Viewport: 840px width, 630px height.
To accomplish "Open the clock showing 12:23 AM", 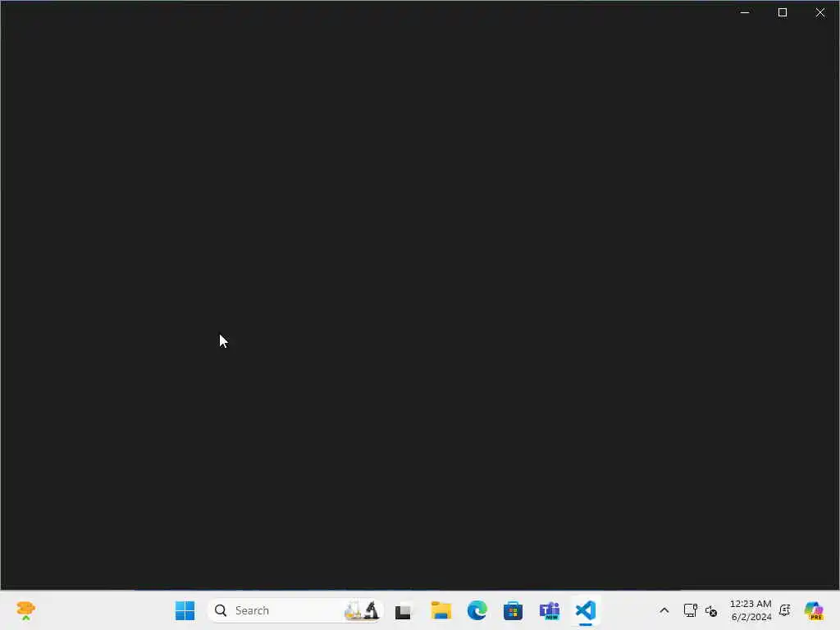I will (751, 610).
